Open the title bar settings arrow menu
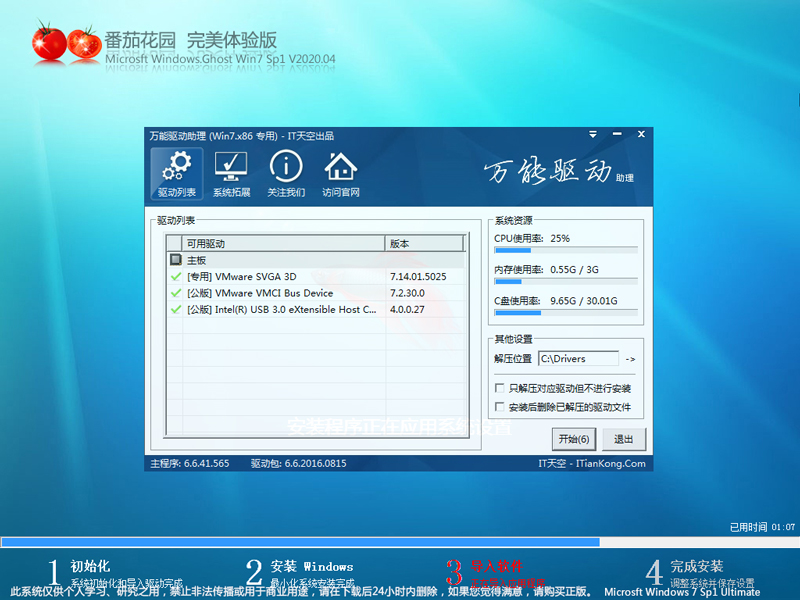This screenshot has width=800, height=600. tap(591, 134)
